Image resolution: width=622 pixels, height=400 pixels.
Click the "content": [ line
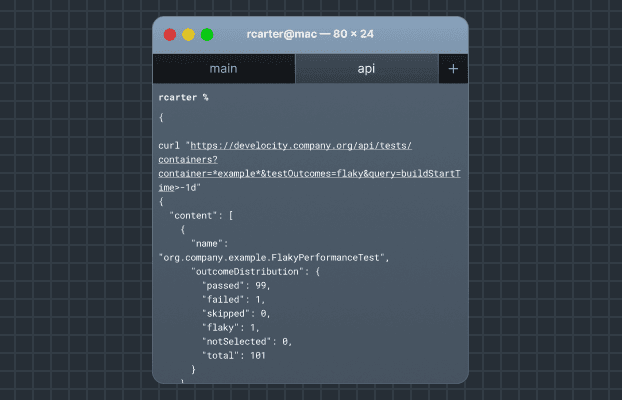(202, 215)
